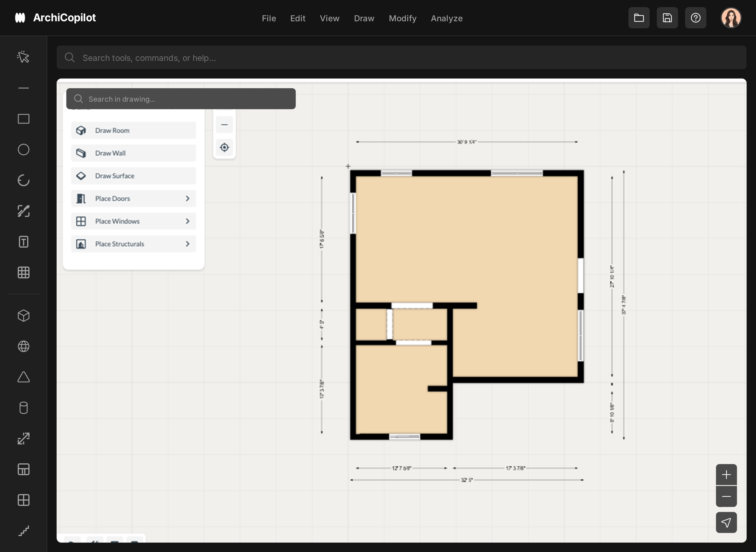The height and width of the screenshot is (552, 756).
Task: Focus the search tools and commands field
Action: point(401,57)
